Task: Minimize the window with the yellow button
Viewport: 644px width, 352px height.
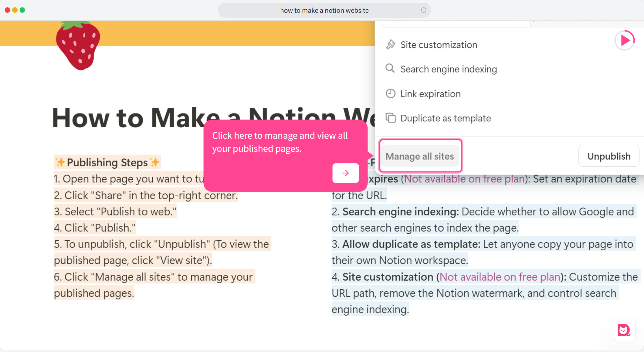Action: 15,10
